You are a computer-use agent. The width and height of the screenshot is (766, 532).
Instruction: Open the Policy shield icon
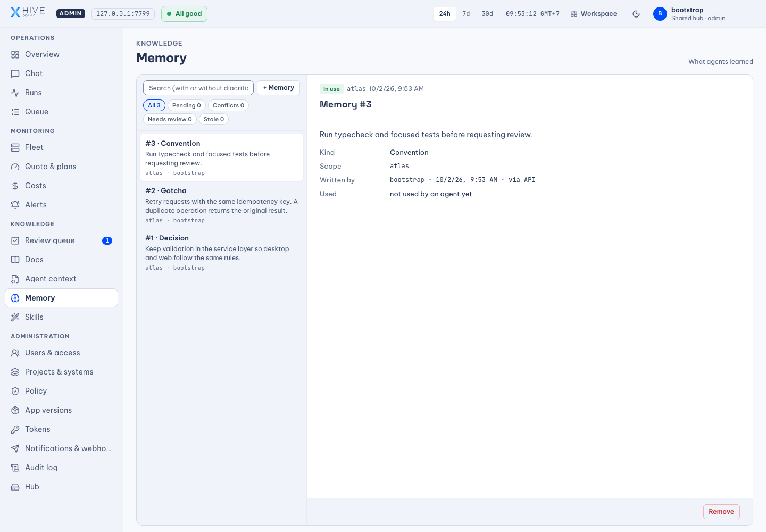click(15, 391)
